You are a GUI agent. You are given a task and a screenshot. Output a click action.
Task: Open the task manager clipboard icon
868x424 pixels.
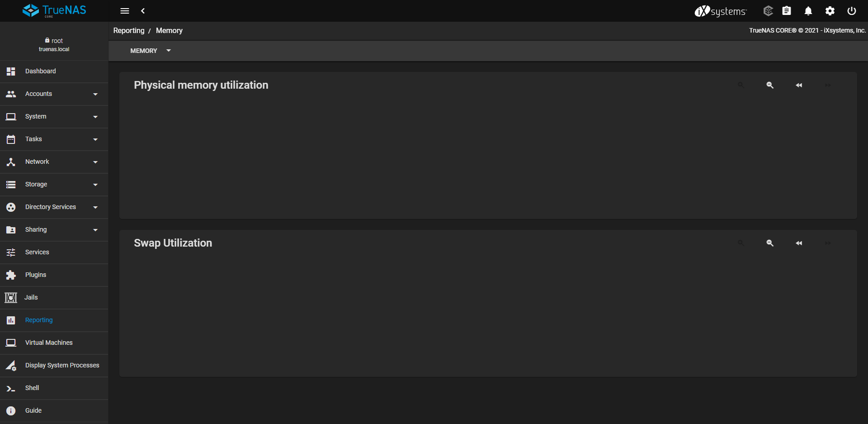[787, 11]
